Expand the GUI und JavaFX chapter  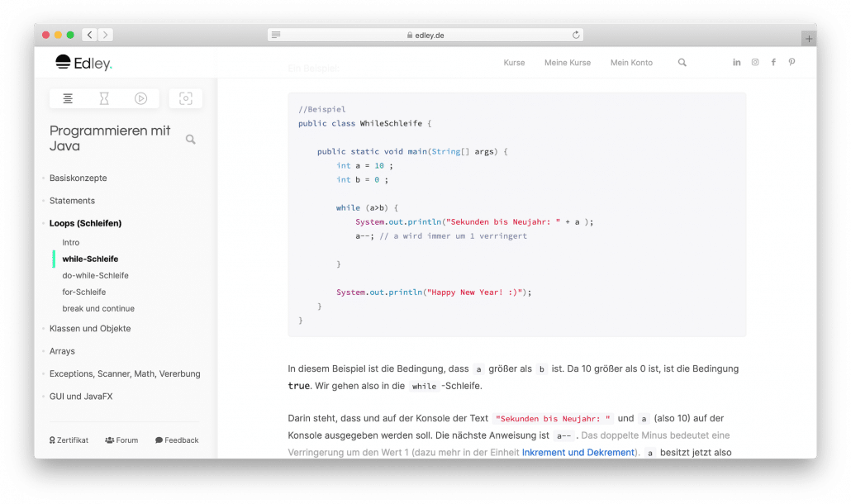[x=81, y=397]
